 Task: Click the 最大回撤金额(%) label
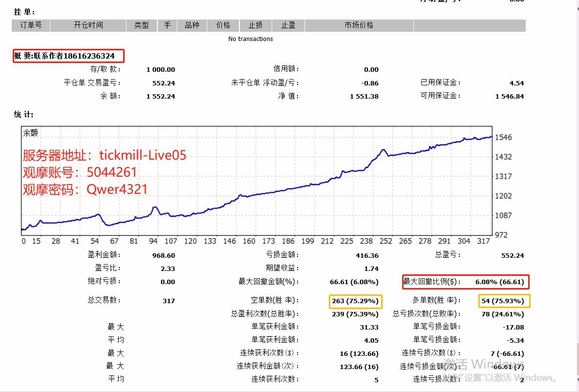[268, 282]
